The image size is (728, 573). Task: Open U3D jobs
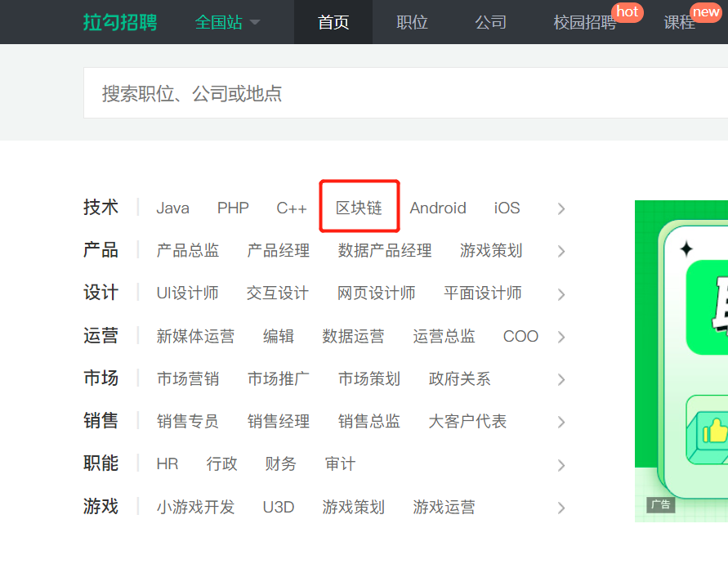tap(279, 507)
